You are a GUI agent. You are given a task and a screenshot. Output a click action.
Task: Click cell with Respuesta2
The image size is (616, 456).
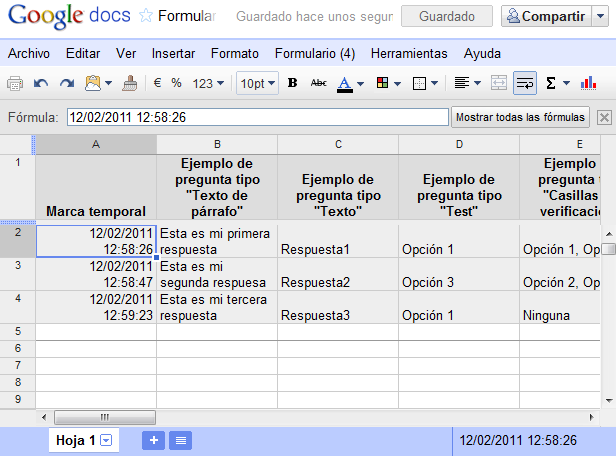(x=338, y=274)
